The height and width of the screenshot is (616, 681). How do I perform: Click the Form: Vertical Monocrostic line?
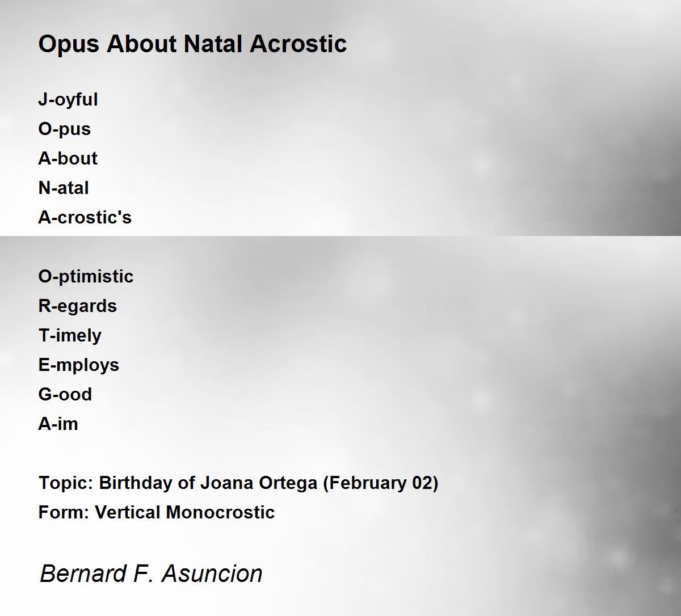click(157, 512)
